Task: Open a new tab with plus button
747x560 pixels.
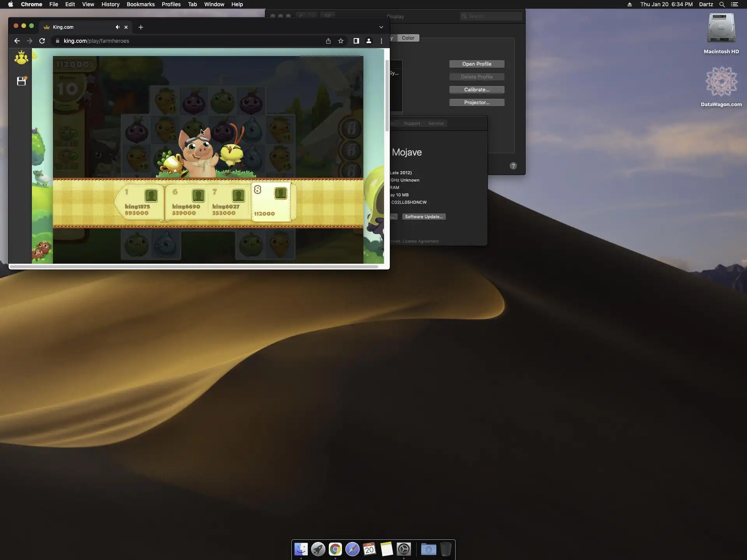Action: click(141, 27)
